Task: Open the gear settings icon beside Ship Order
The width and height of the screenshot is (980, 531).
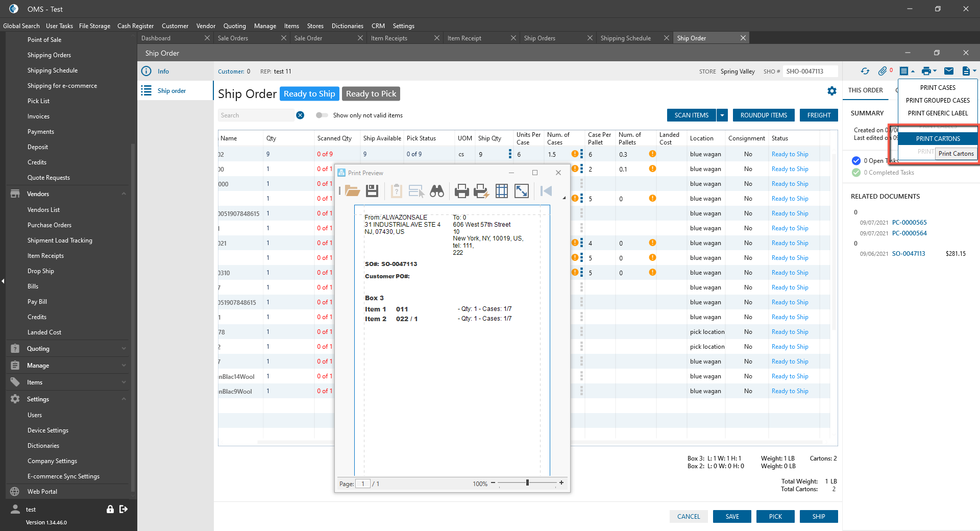Action: [832, 91]
